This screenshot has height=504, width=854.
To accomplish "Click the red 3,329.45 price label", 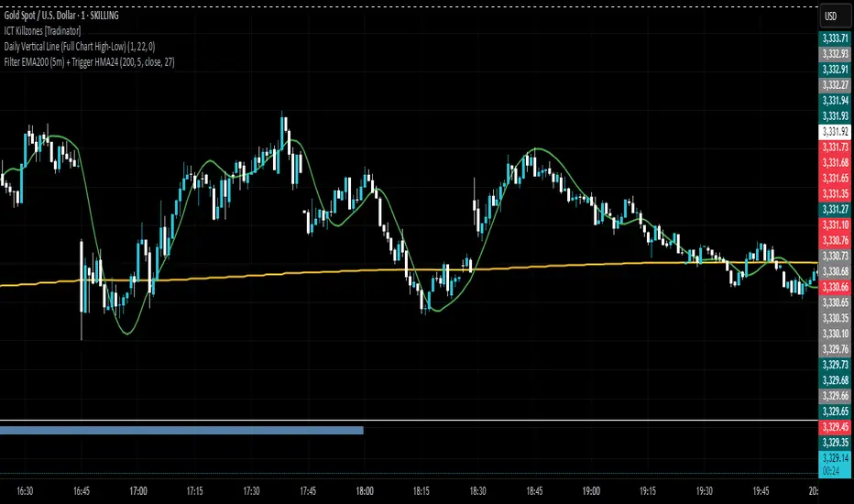I will point(835,427).
